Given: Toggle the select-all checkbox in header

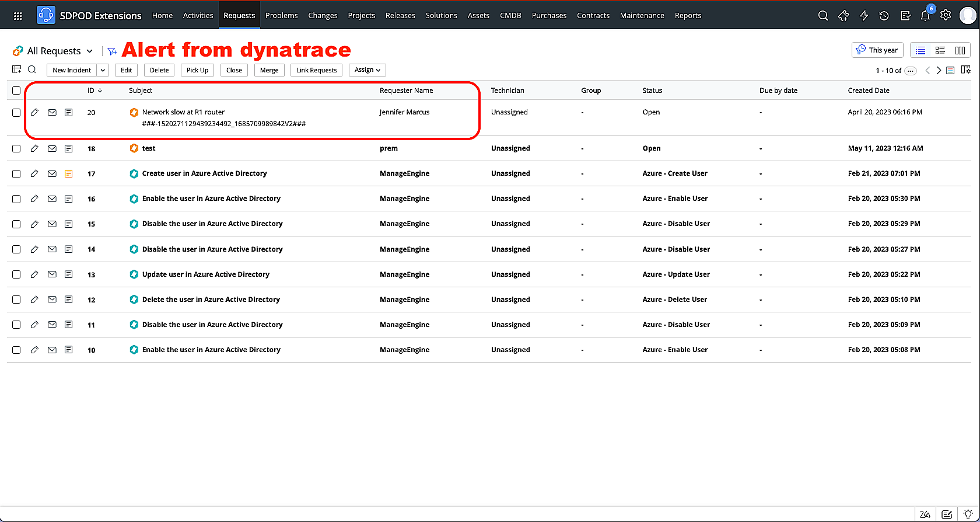Looking at the screenshot, I should pos(16,91).
